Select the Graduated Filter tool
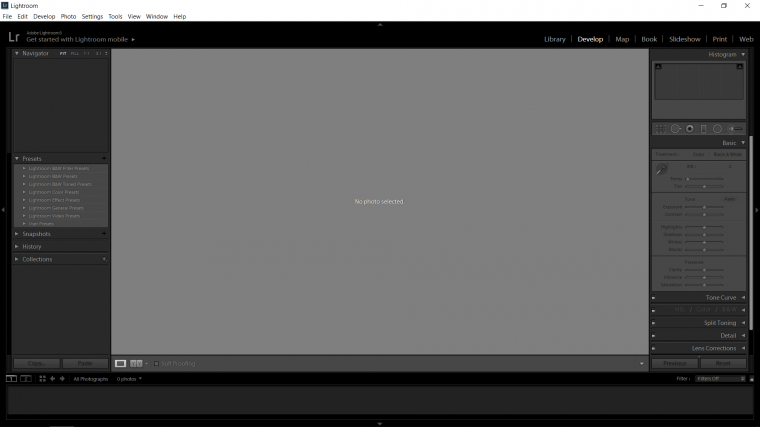 point(703,129)
